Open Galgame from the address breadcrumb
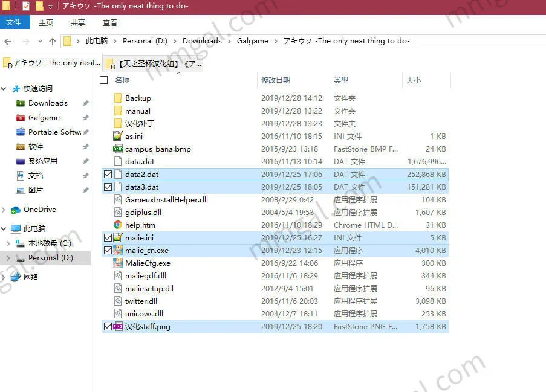The image size is (546, 392). point(252,40)
